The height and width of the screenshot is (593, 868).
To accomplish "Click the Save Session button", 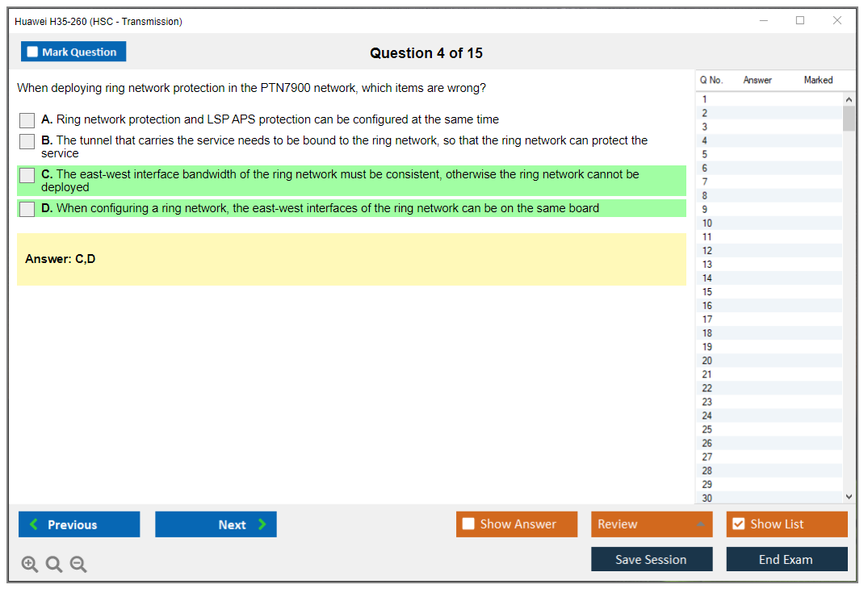I will tap(651, 559).
